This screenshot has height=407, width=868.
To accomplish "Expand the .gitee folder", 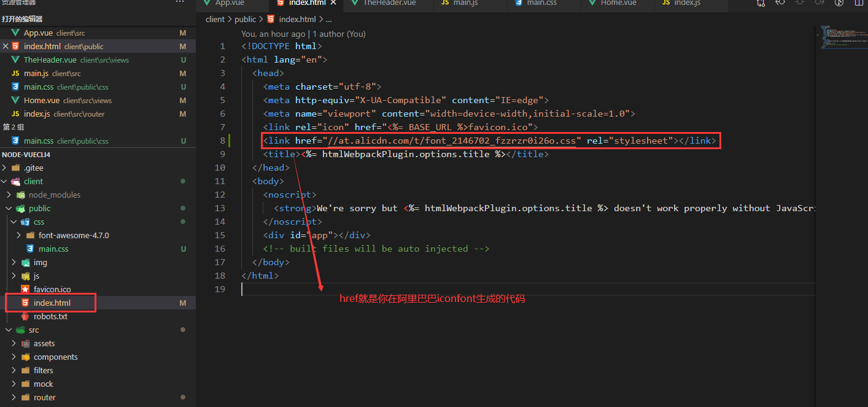I will 5,168.
